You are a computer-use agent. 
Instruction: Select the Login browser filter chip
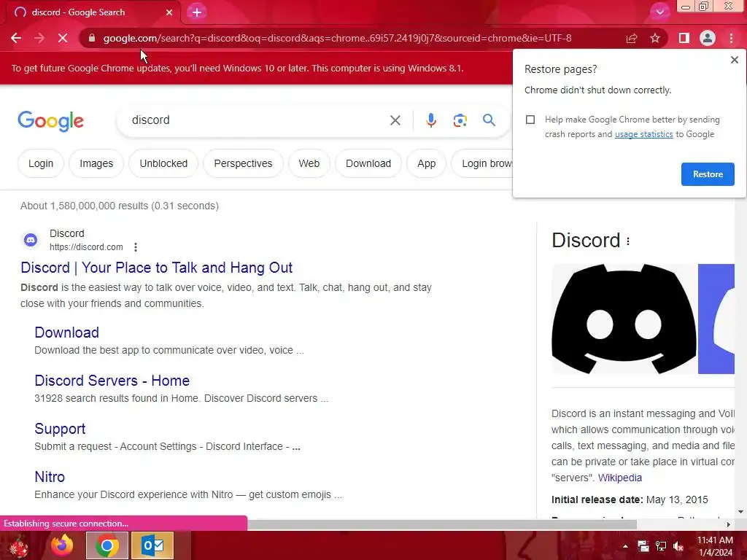[x=481, y=163]
